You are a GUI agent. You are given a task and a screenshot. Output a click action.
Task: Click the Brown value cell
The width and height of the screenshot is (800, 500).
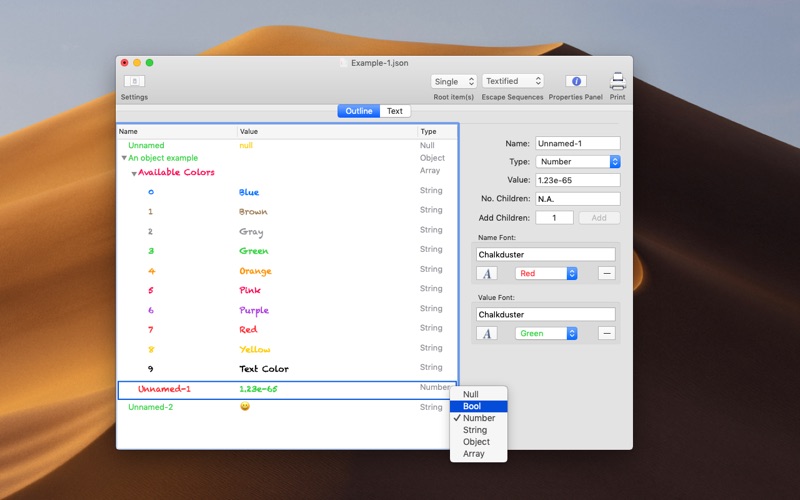[x=253, y=212]
